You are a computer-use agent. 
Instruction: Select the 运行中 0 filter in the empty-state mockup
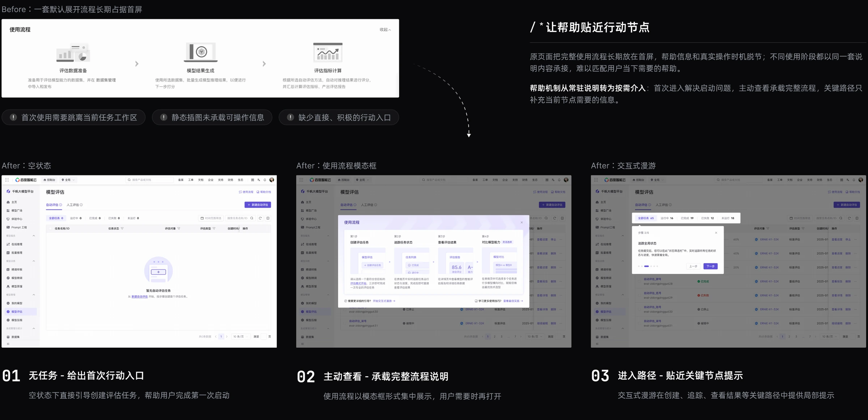click(x=76, y=218)
